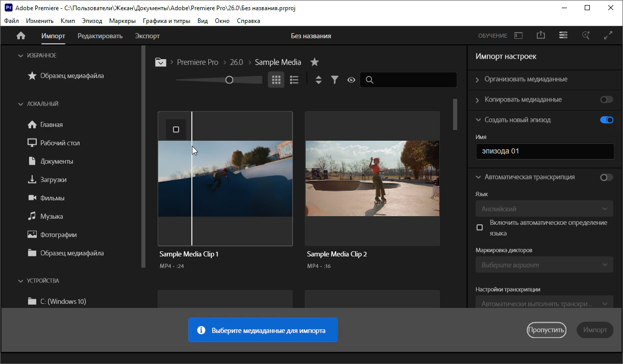Collapse the ЛОКАЛЬНЫЙ sidebar section
Image resolution: width=623 pixels, height=364 pixels.
[x=21, y=104]
